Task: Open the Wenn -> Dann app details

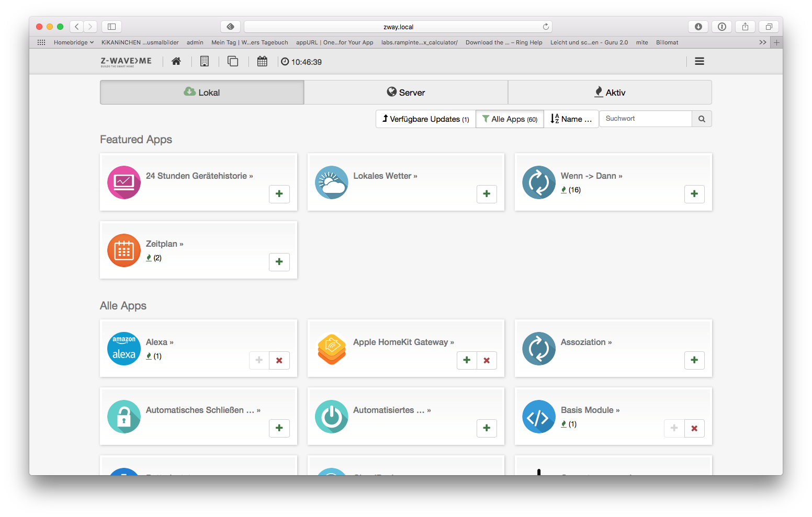Action: 591,176
